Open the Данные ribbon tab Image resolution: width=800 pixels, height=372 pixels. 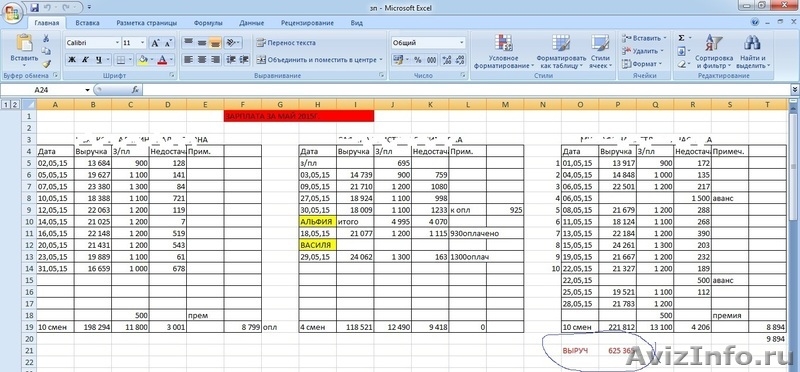(252, 23)
